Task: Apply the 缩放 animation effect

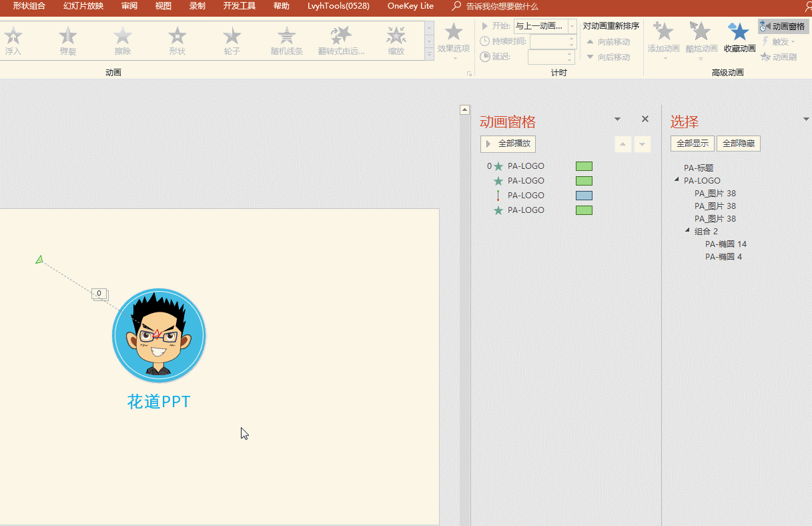Action: pos(396,36)
